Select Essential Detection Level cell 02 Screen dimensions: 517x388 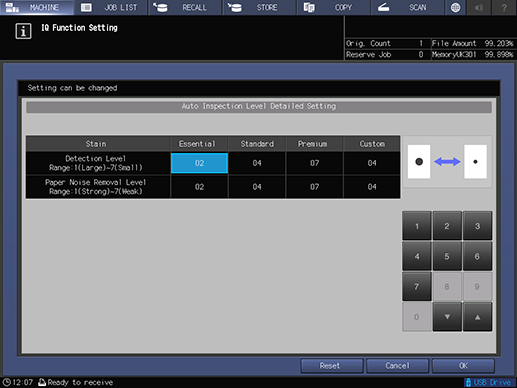point(199,163)
